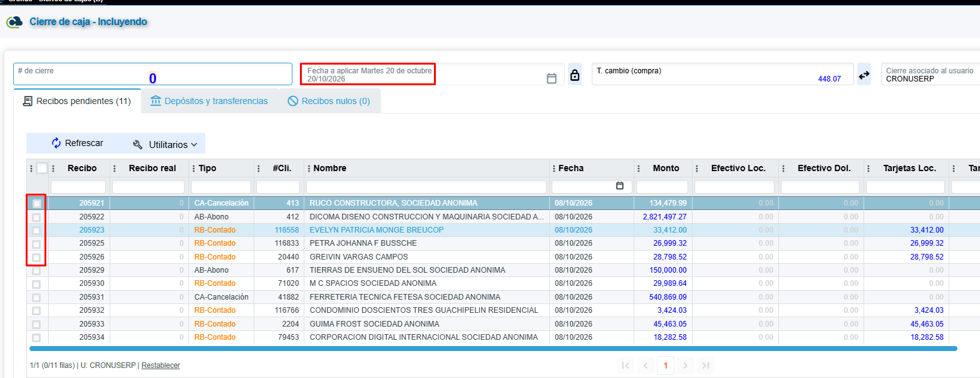
Task: Click the Tipo column filter box
Action: [221, 187]
